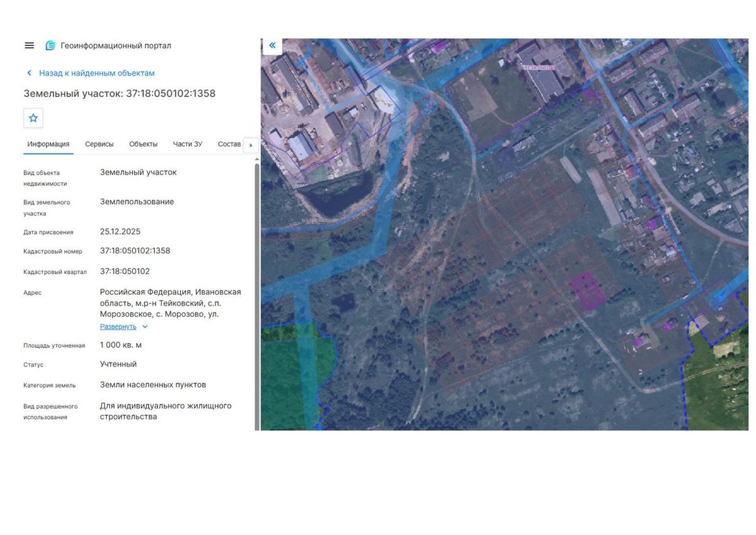The width and height of the screenshot is (756, 535).
Task: Switch to the Объекты tab
Action: 144,144
